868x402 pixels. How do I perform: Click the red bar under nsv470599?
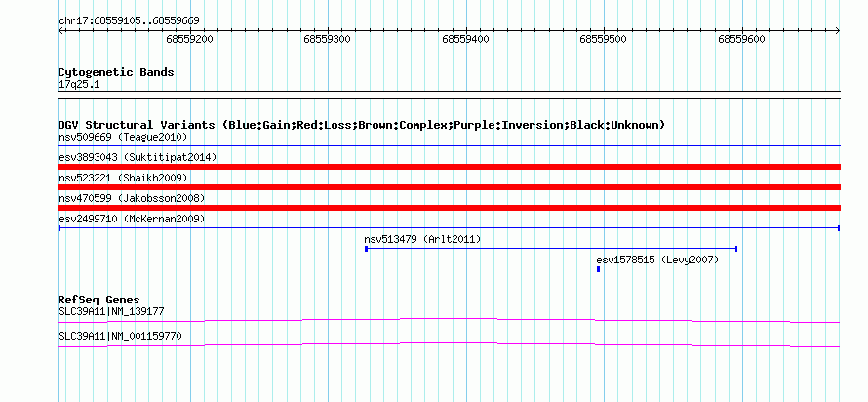(x=450, y=208)
